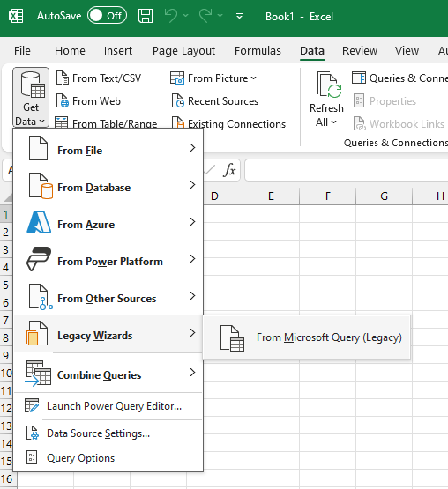
Task: Expand the Refresh All dropdown arrow
Action: (x=333, y=122)
